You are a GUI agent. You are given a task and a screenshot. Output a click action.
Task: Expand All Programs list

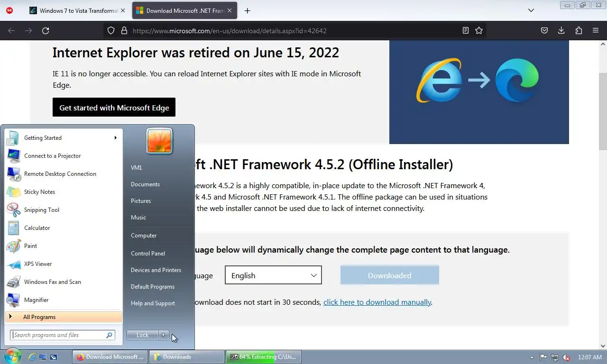[63, 317]
